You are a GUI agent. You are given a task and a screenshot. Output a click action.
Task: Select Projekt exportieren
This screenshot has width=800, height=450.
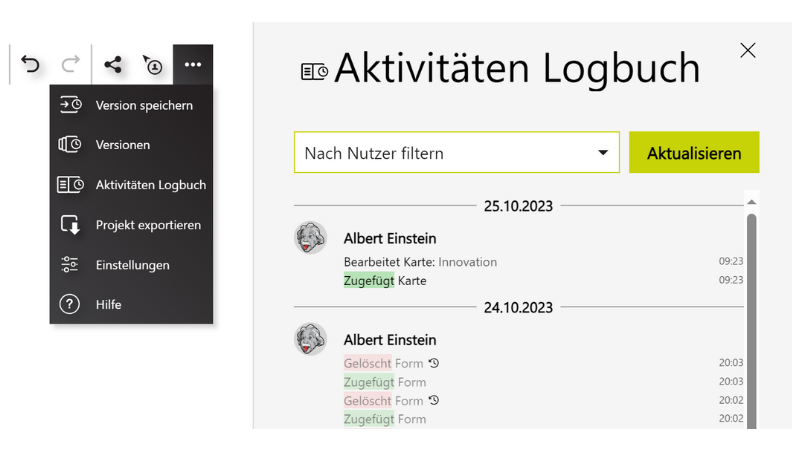tap(131, 224)
